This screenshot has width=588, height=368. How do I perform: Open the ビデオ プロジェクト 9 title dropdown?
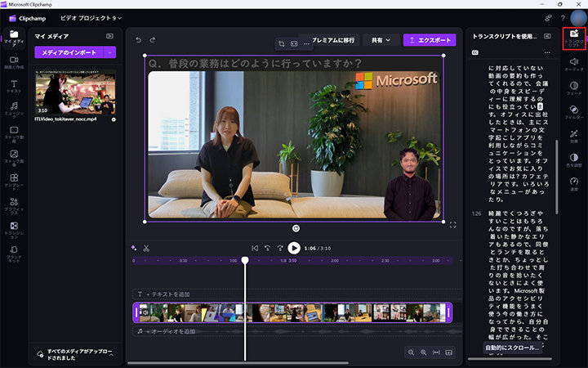pos(91,18)
